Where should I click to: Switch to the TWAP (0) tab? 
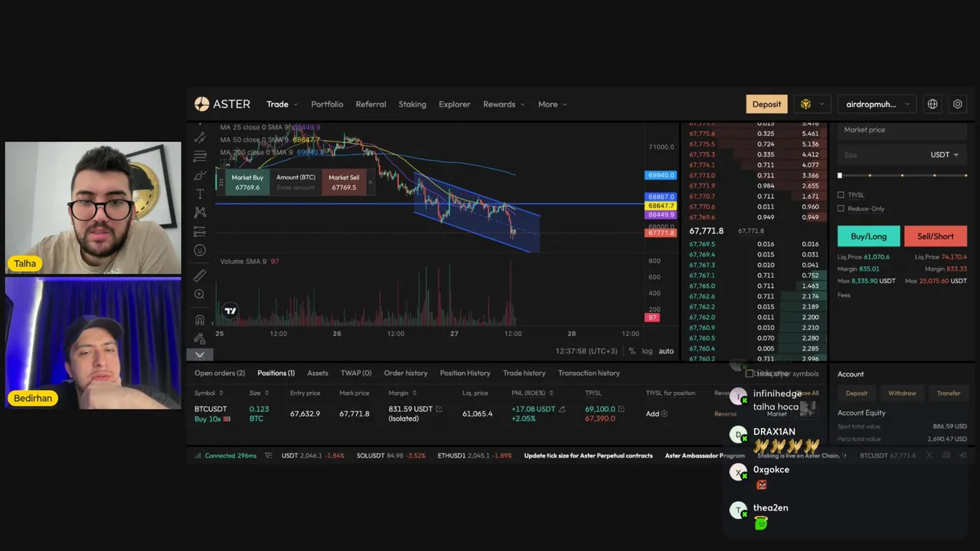click(356, 373)
